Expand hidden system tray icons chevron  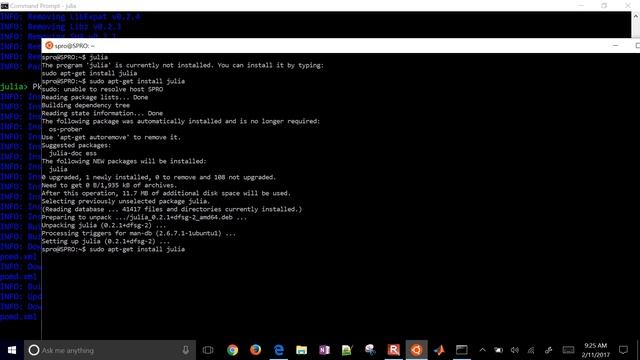[482, 350]
